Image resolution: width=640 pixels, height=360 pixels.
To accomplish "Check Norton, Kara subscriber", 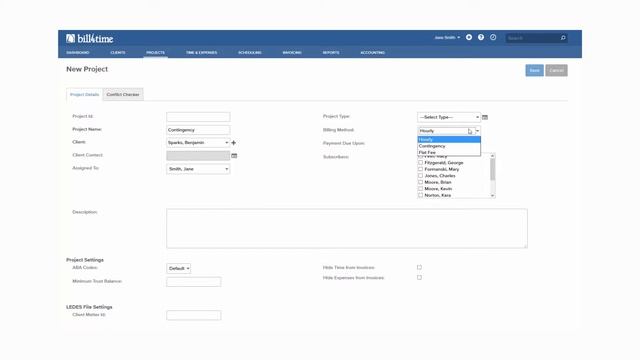I will pyautogui.click(x=420, y=196).
